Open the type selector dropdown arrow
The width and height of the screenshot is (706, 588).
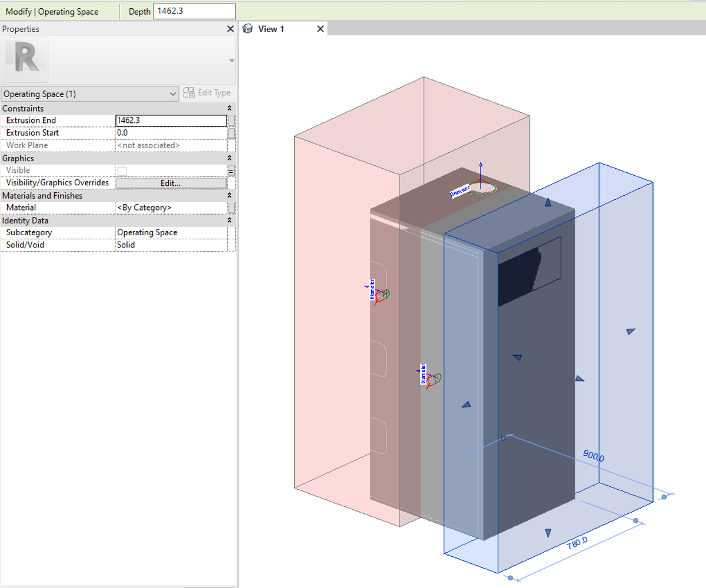(231, 61)
